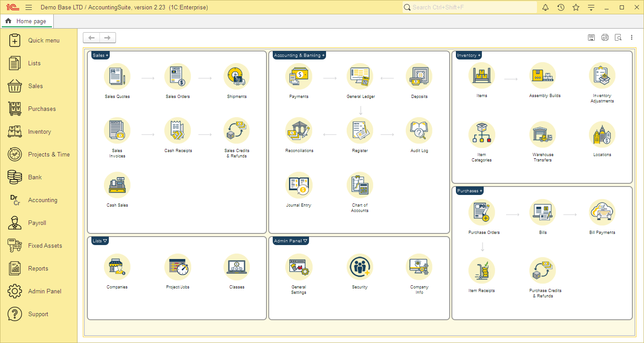Open the Sales menu in the sidebar
The width and height of the screenshot is (644, 343).
point(36,86)
